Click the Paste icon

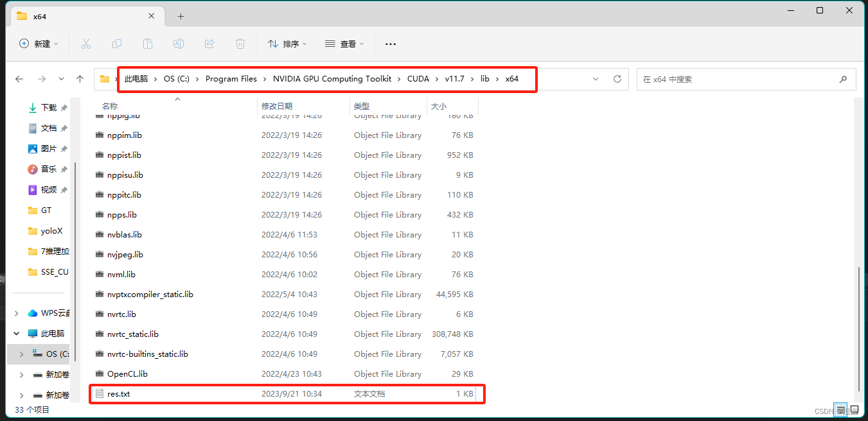pyautogui.click(x=147, y=43)
